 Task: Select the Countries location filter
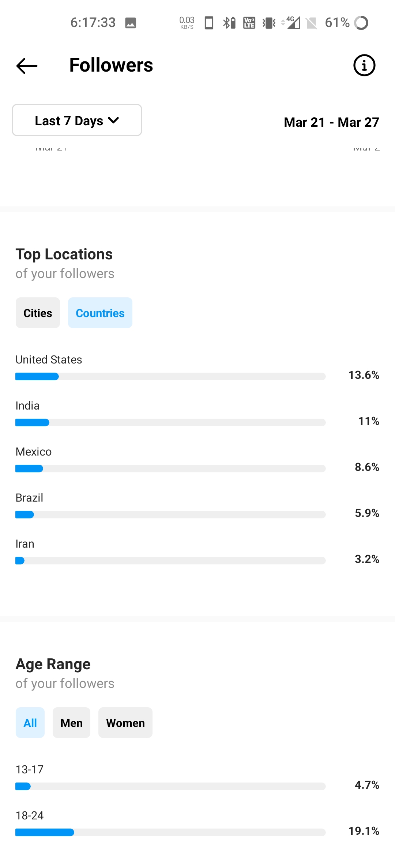(100, 313)
